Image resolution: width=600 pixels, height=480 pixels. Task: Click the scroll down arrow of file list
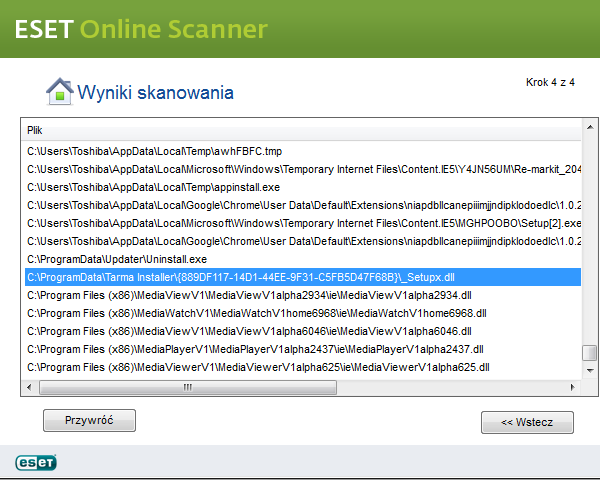(x=590, y=370)
